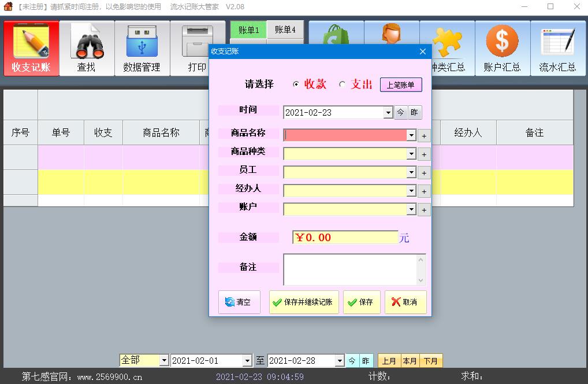
Task: Click the website www.2569900.cn text
Action: 110,377
